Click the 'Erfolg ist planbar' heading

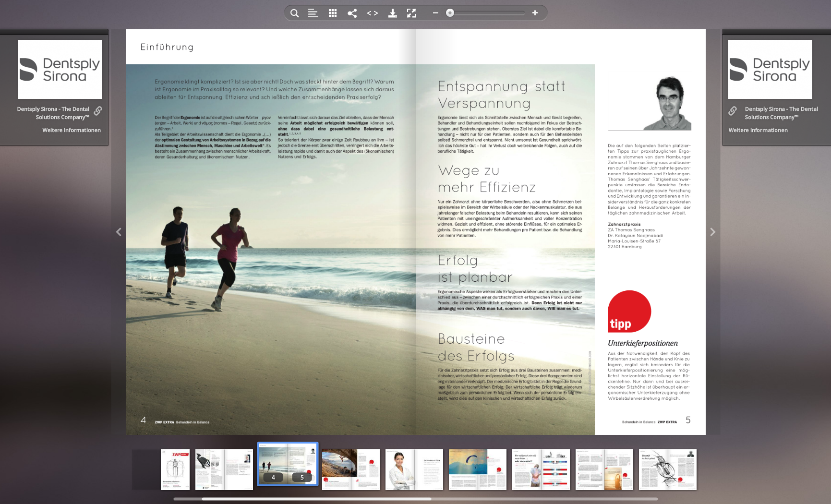point(475,269)
